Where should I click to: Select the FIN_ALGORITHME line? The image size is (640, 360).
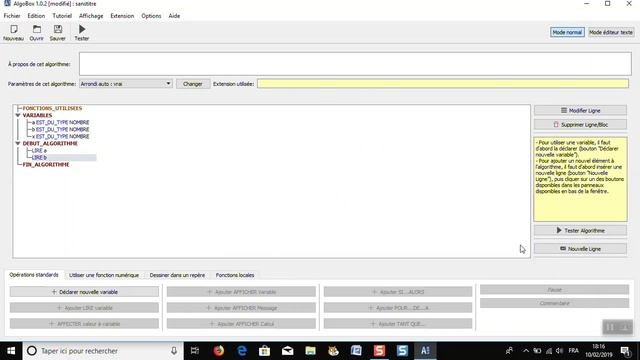click(46, 164)
